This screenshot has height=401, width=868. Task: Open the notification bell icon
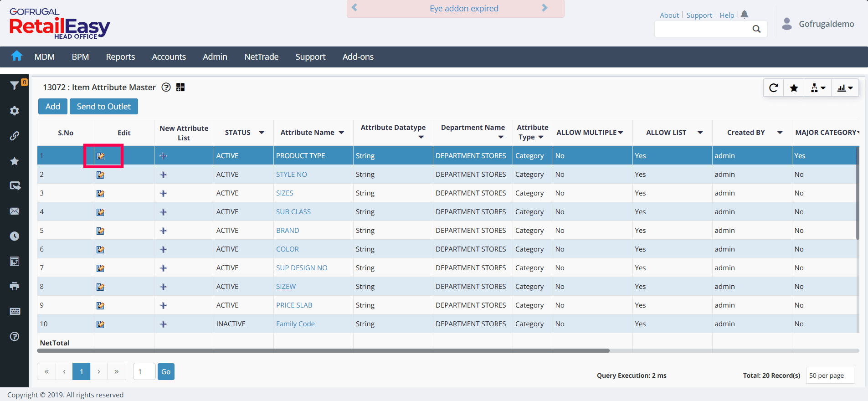745,15
